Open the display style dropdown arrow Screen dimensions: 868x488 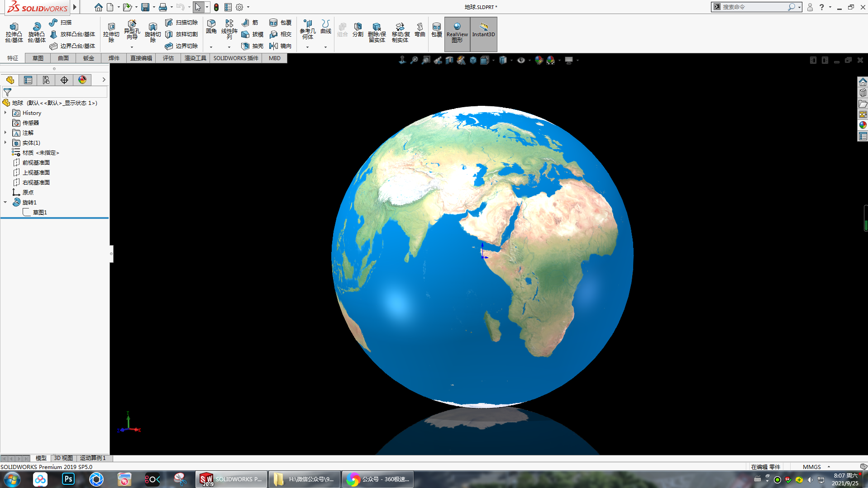pyautogui.click(x=511, y=60)
